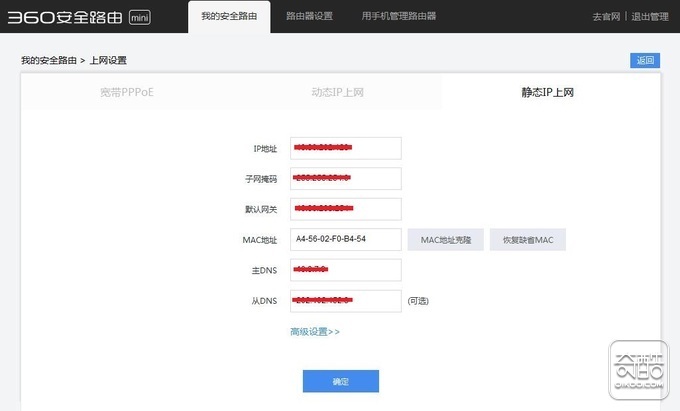Focus the 子网掩码 input field
This screenshot has width=680, height=411.
click(346, 179)
